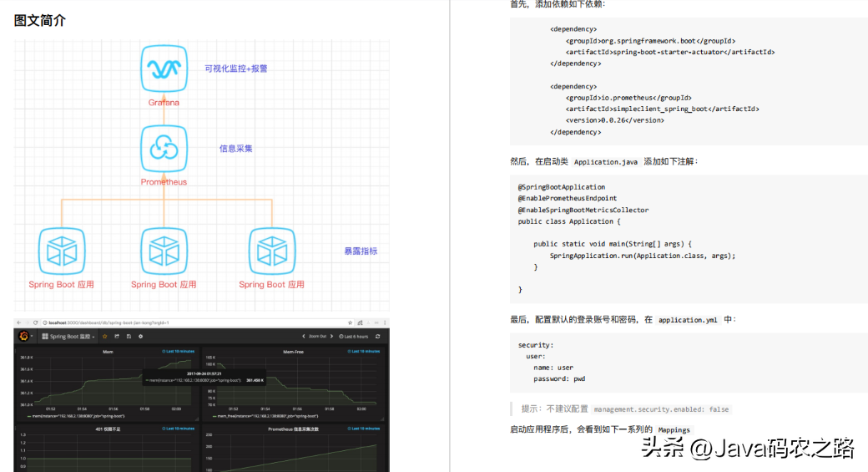The height and width of the screenshot is (472, 868).
Task: Click the 可视化监控+报警 label
Action: [236, 69]
